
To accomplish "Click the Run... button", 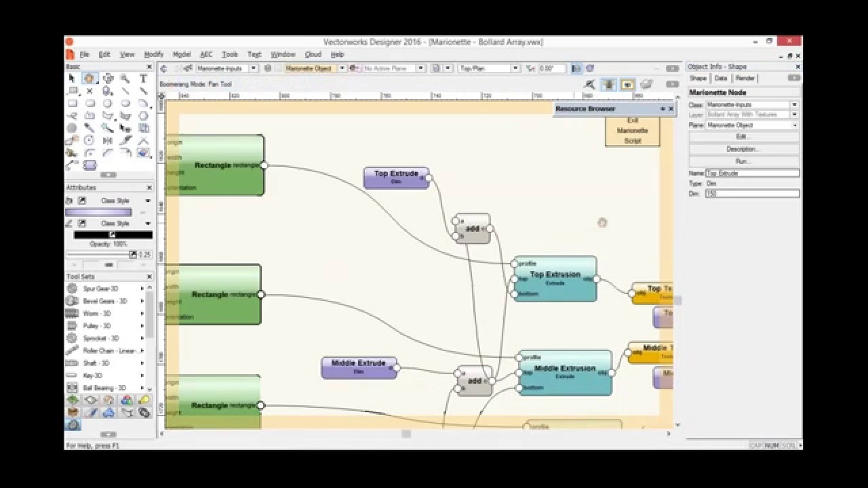I will (744, 161).
